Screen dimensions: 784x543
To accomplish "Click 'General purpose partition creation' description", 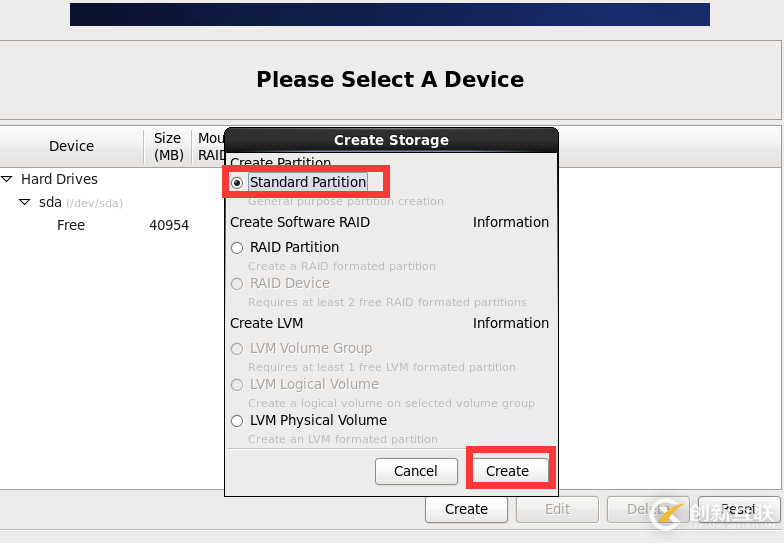I will click(x=346, y=202).
